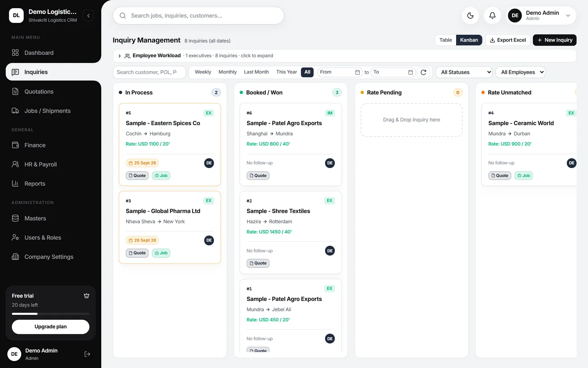Click Quote on Eastern Spices Co card

click(x=137, y=176)
